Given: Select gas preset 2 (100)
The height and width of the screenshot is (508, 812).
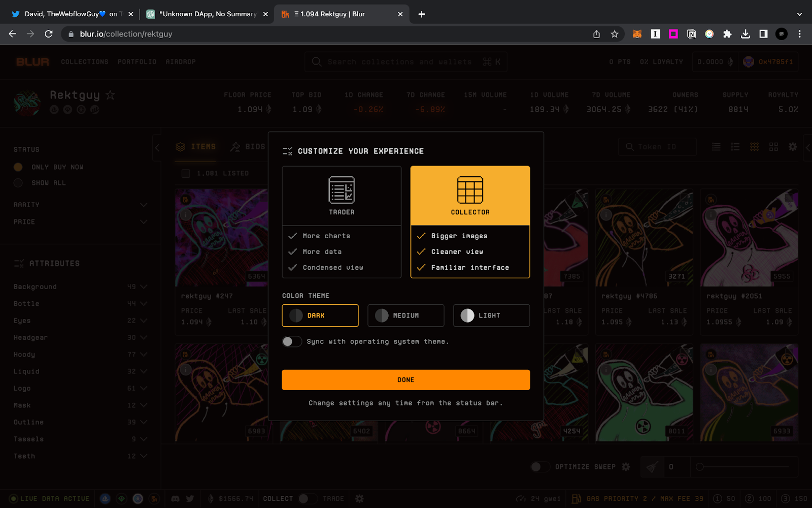Looking at the screenshot, I should [758, 499].
